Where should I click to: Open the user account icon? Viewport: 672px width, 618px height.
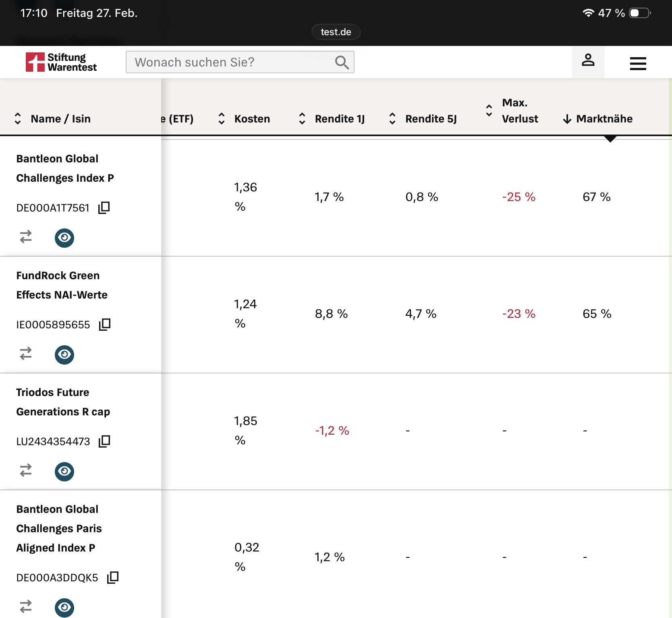pyautogui.click(x=588, y=61)
